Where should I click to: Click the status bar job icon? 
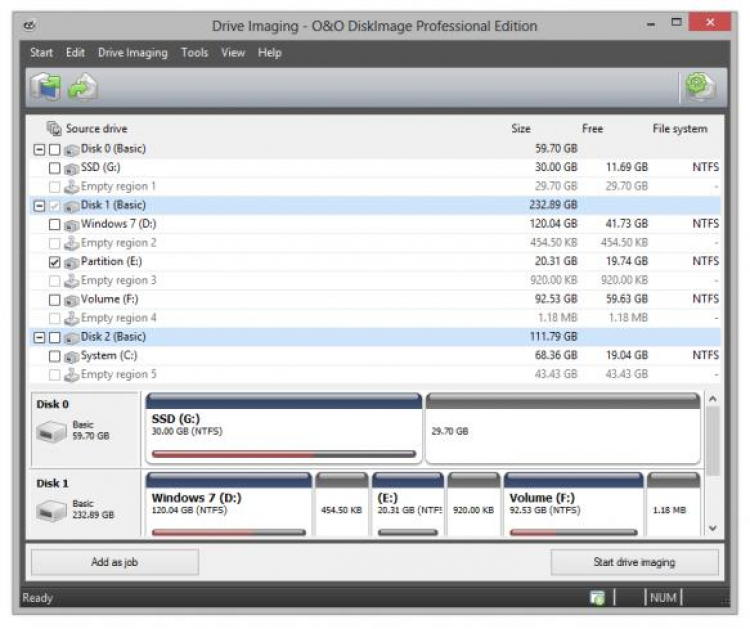point(597,597)
